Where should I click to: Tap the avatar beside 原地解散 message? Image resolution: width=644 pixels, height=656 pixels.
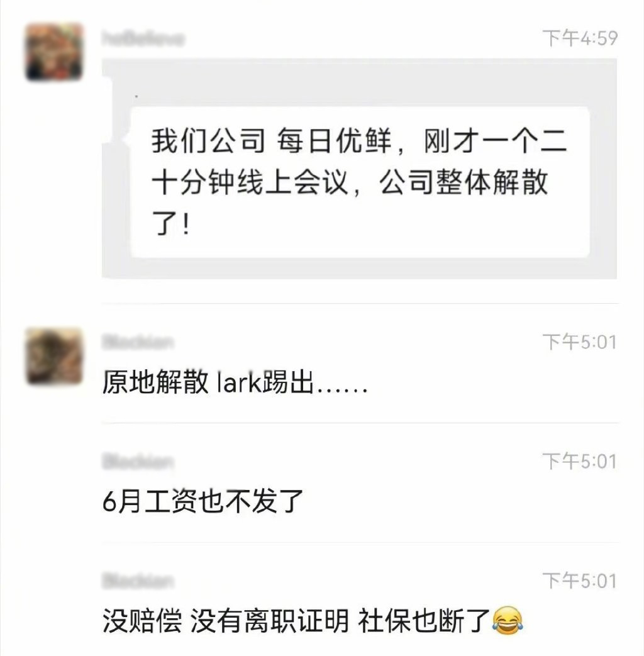tap(54, 357)
